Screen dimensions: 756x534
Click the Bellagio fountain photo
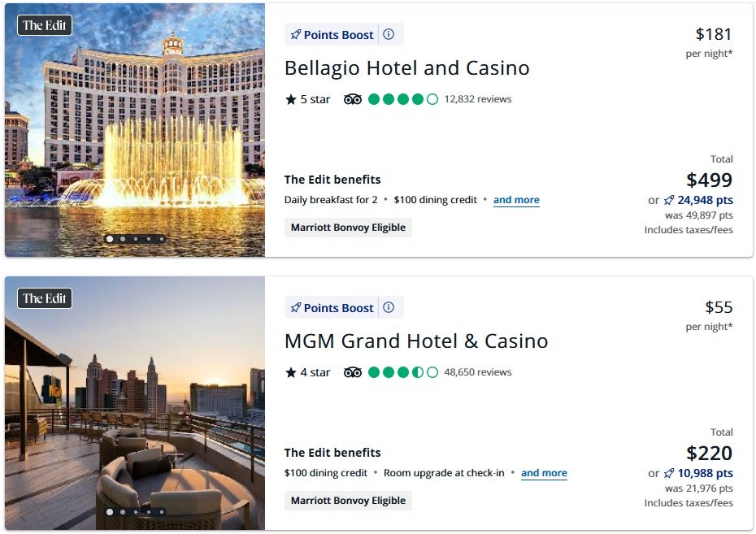[x=135, y=130]
